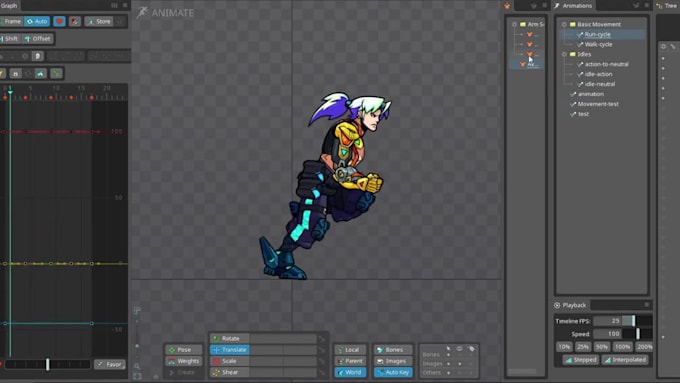Toggle Bones selectable dot under arrow column
Screen dimensions: 680x383
click(x=448, y=355)
